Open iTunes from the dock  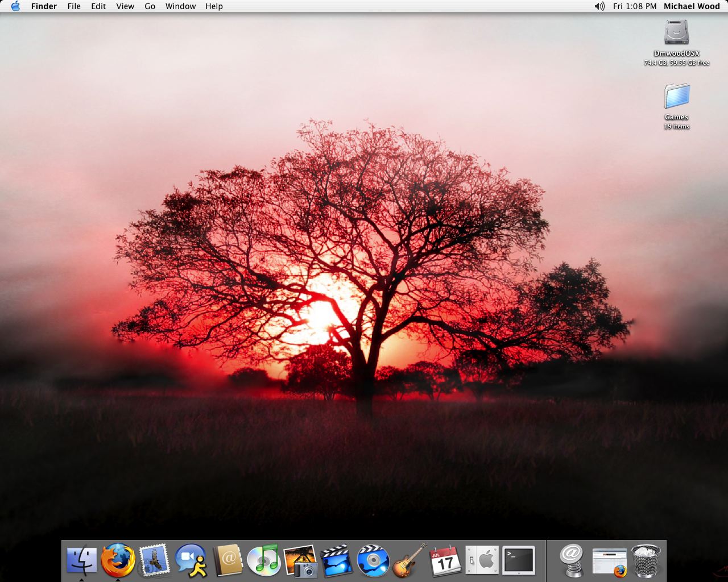[264, 560]
